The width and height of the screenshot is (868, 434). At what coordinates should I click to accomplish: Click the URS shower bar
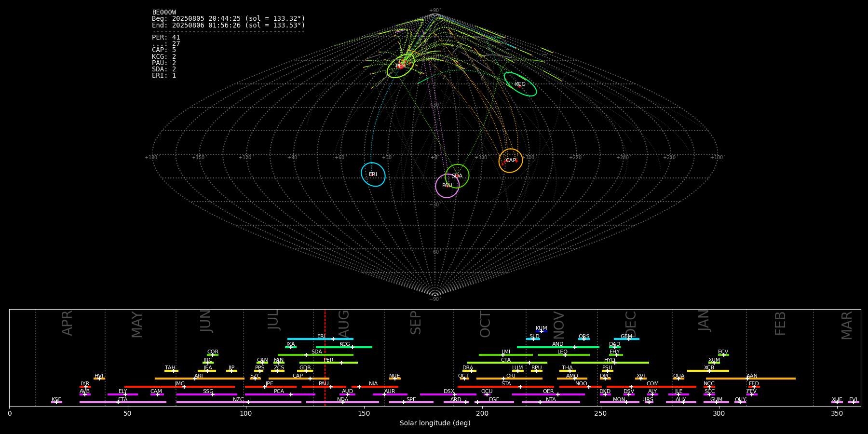pos(649,402)
